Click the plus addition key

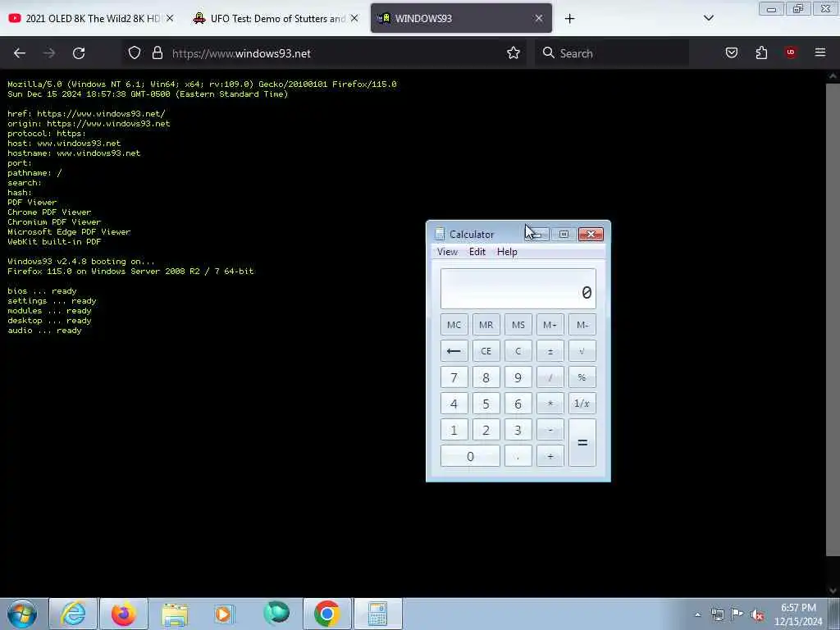pyautogui.click(x=550, y=456)
